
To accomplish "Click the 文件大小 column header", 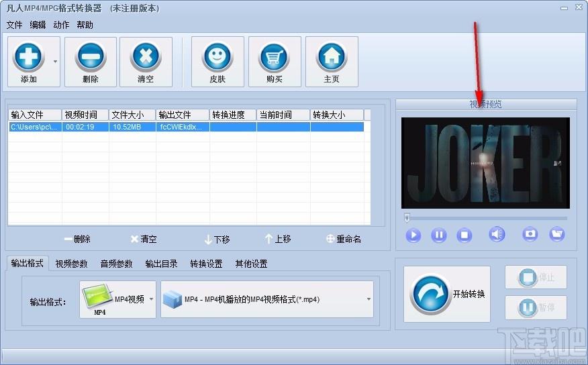I will click(x=132, y=115).
